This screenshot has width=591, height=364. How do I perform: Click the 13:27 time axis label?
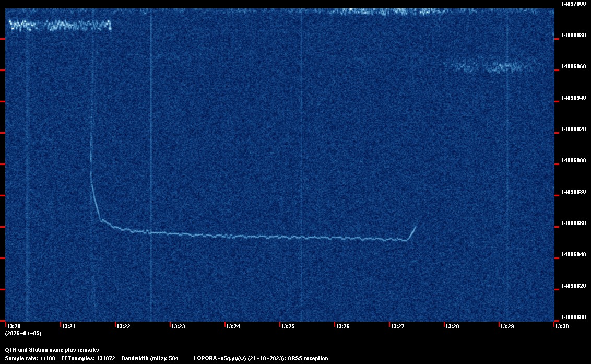(398, 326)
